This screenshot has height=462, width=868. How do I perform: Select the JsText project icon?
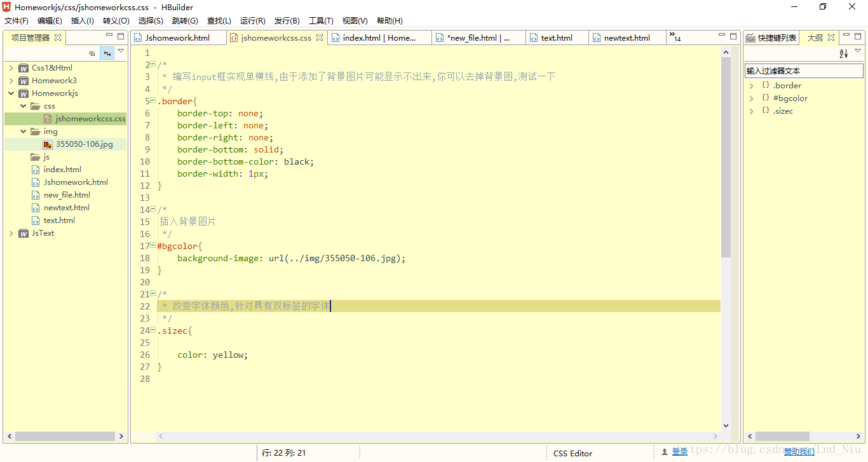(24, 233)
